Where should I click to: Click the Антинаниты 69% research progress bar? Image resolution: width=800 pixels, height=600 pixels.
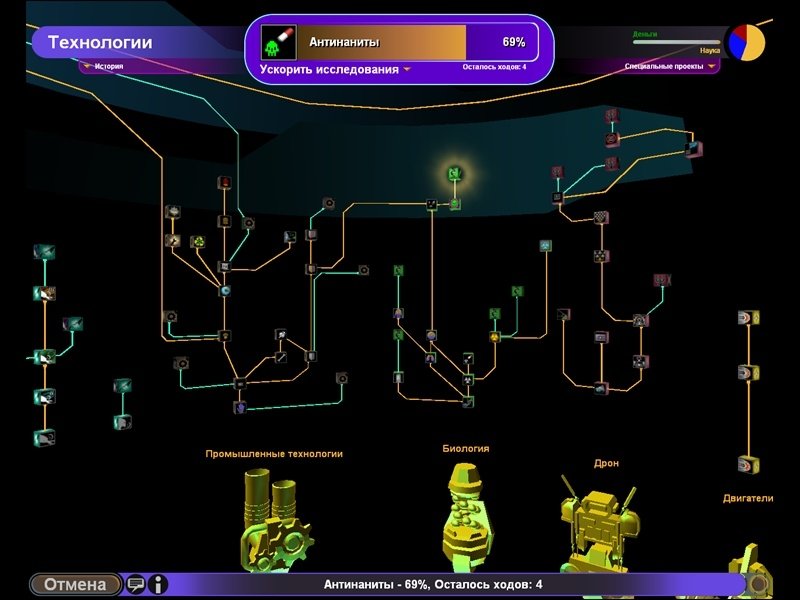[x=415, y=43]
